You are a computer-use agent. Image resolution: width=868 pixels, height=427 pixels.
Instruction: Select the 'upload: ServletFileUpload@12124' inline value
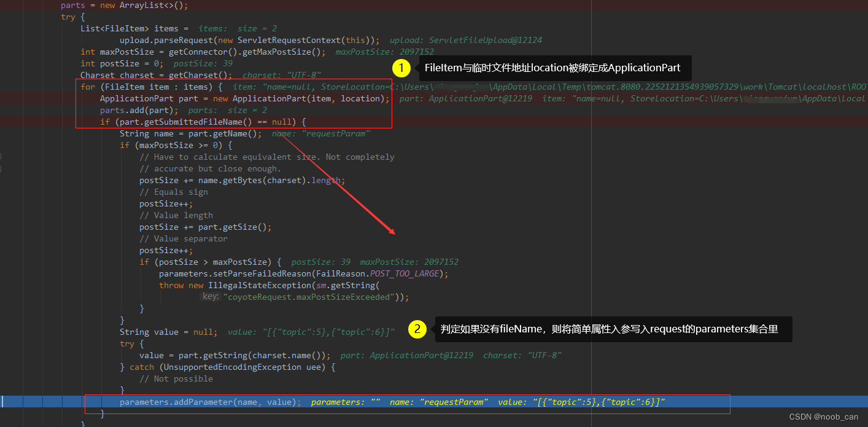pos(466,40)
